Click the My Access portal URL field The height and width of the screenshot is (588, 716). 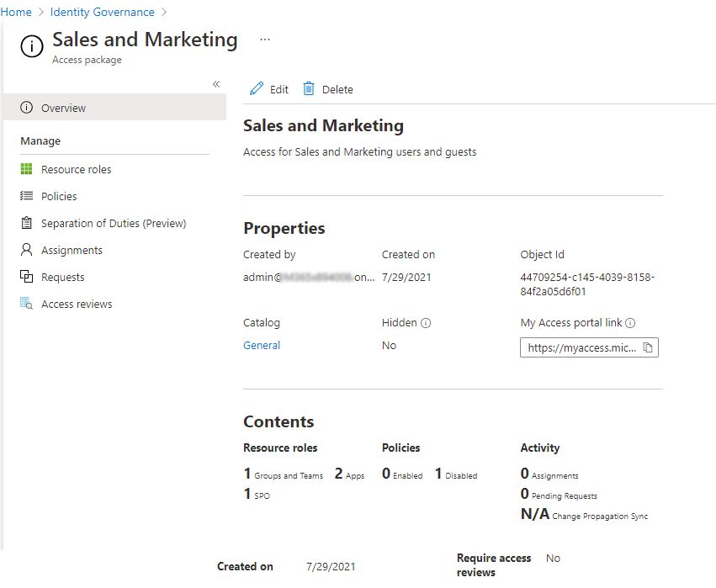tap(581, 347)
